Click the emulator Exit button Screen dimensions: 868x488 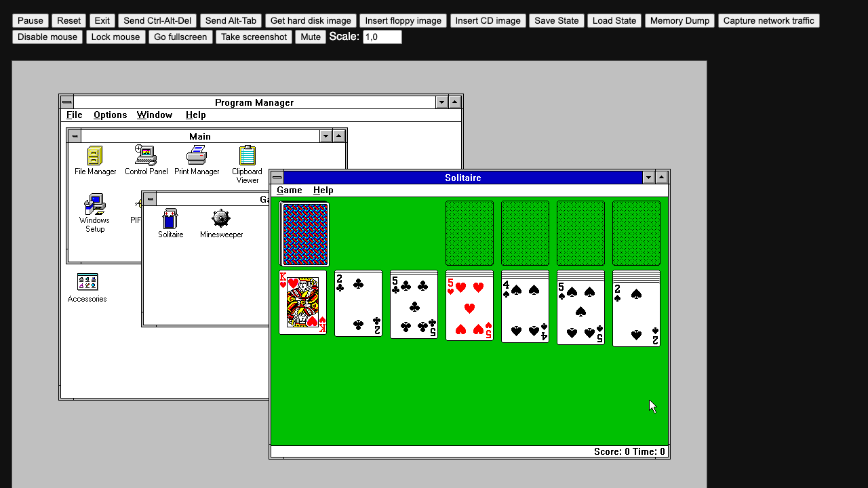point(102,21)
